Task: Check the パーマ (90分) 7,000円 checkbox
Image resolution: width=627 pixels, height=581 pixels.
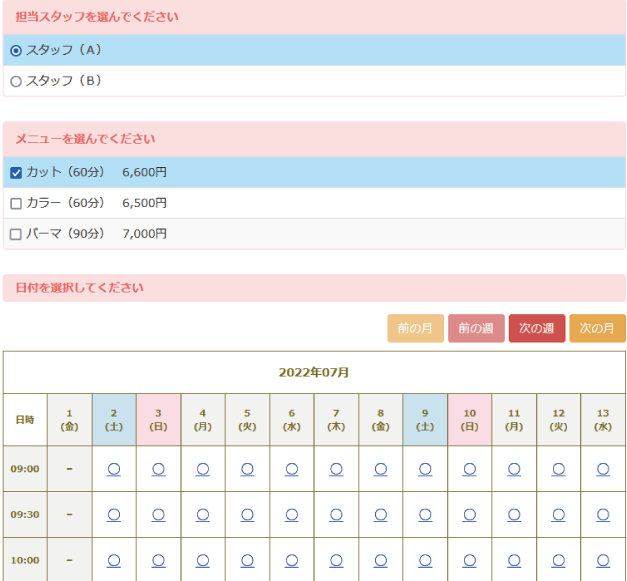Action: coord(16,234)
